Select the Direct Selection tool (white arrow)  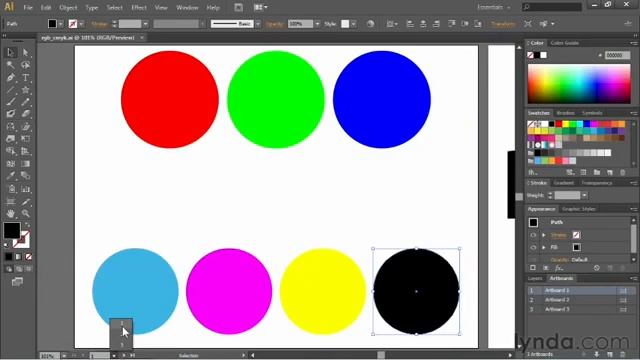(25, 52)
